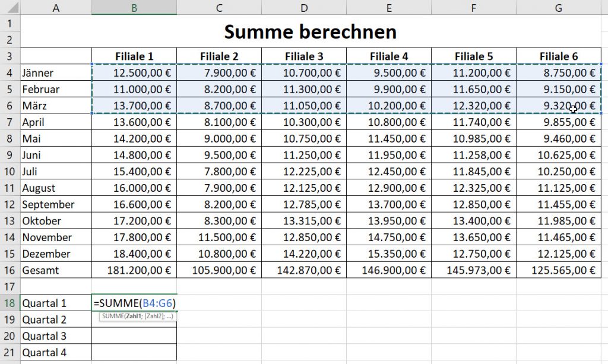Select the Quartal 4 label cell
The image size is (608, 364).
pos(56,352)
